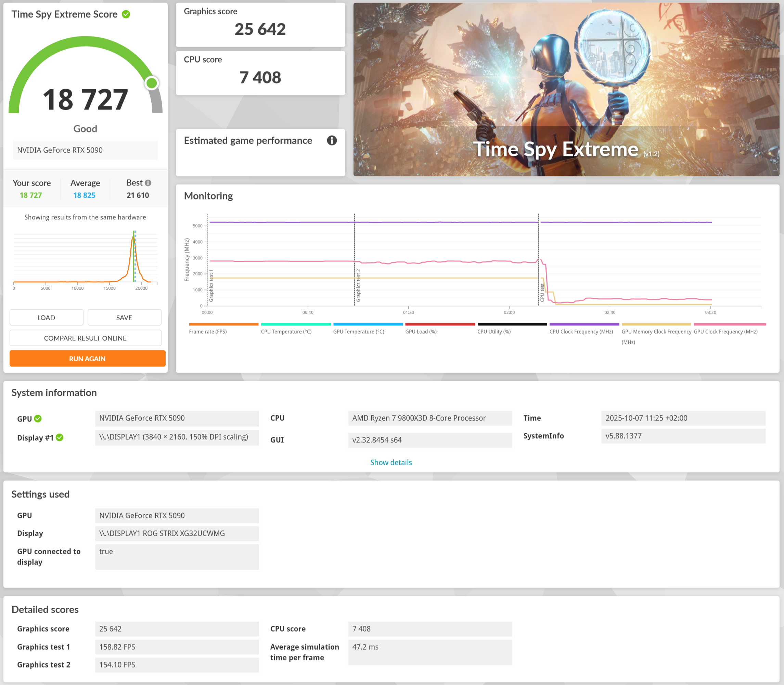
Task: Click the green checkmark next to Display #1
Action: 60,438
